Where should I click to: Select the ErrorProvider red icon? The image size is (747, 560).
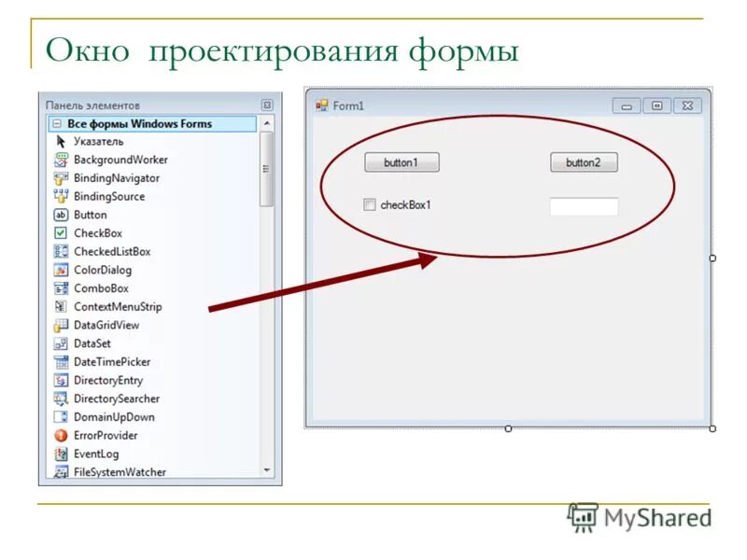pyautogui.click(x=61, y=435)
